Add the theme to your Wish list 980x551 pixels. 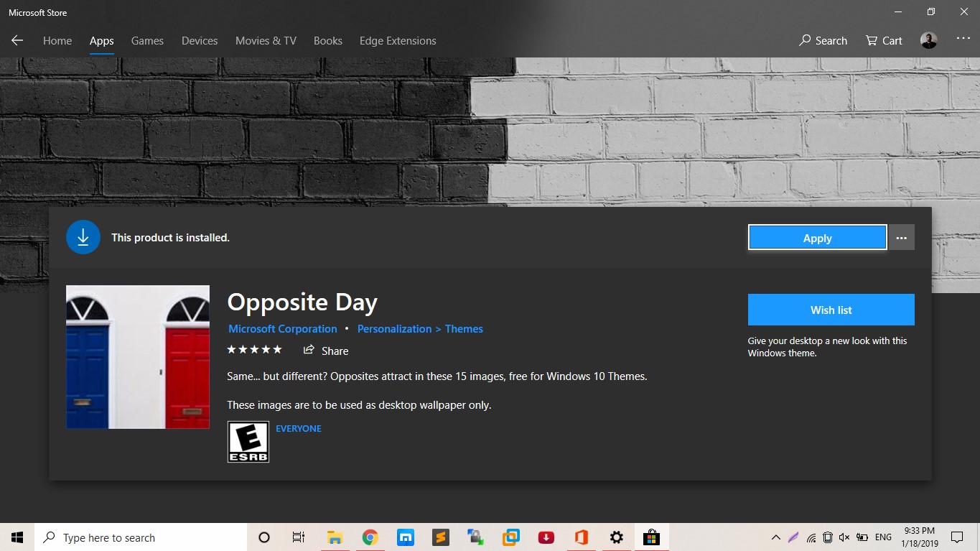(x=830, y=310)
